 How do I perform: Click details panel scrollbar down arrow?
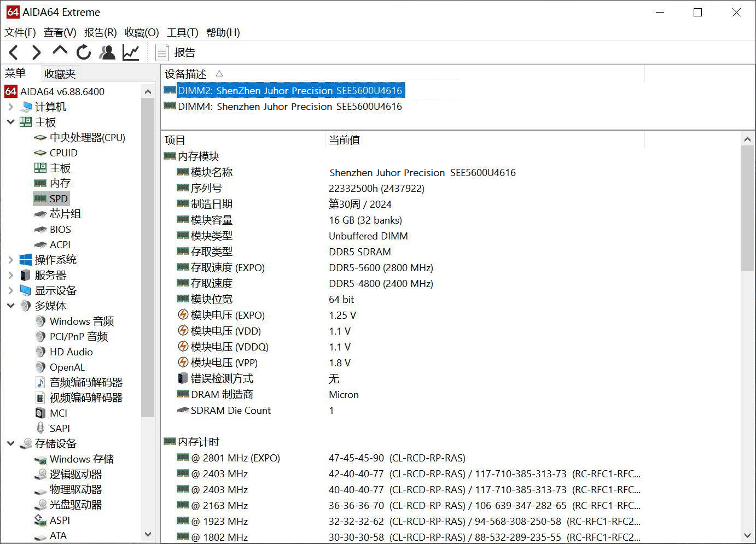tap(748, 535)
